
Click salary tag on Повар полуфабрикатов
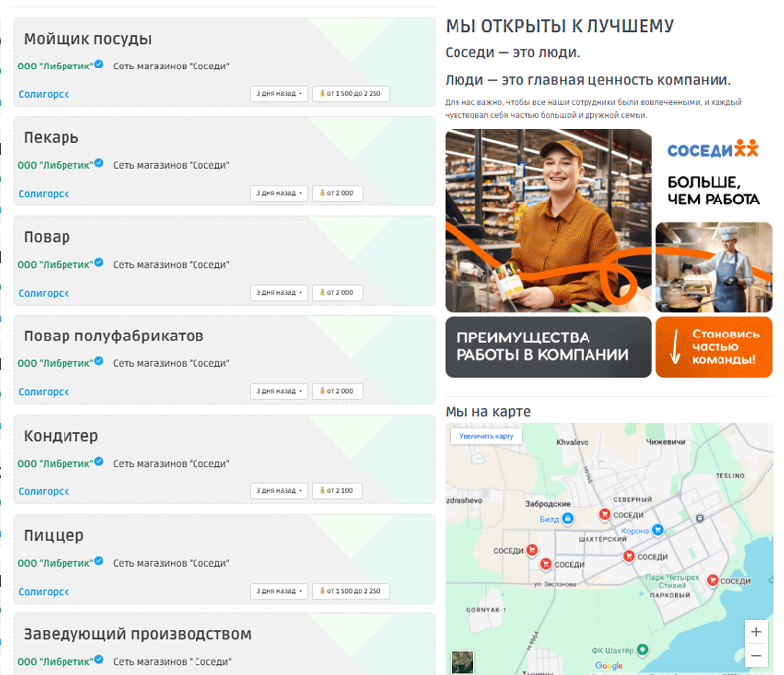tap(337, 391)
